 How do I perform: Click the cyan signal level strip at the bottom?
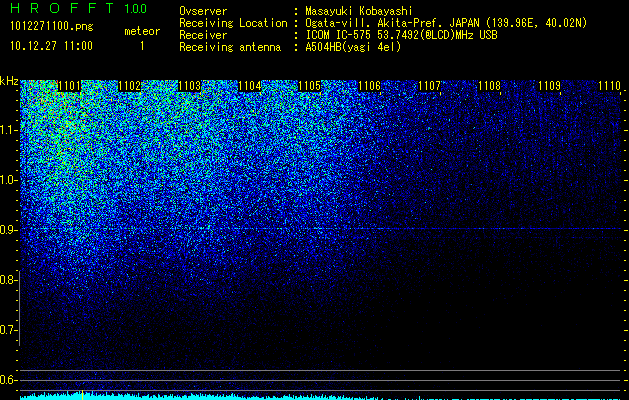click(x=321, y=396)
